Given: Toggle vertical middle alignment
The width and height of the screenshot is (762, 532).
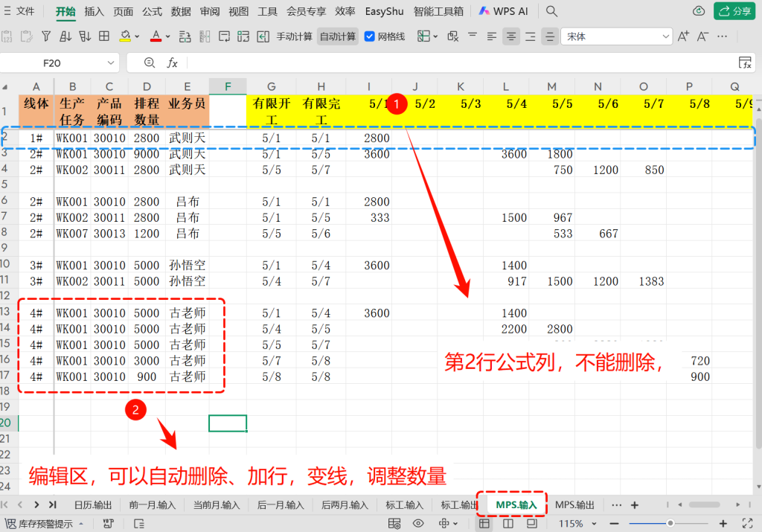Looking at the screenshot, I should [550, 36].
